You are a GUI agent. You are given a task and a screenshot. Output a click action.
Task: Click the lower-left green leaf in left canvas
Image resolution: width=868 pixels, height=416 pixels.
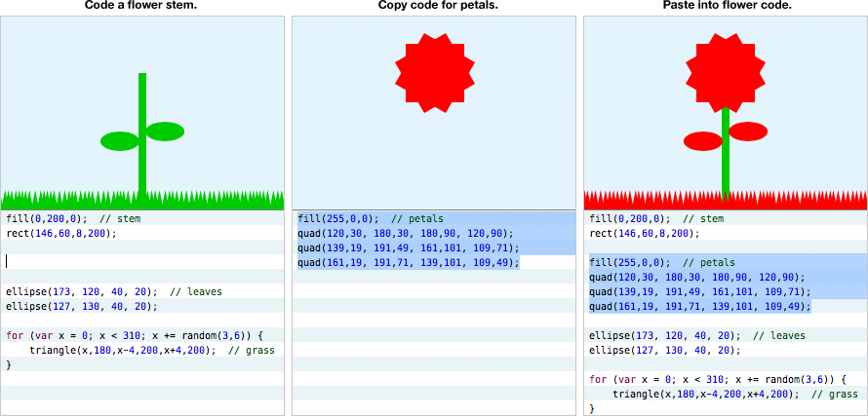click(120, 141)
